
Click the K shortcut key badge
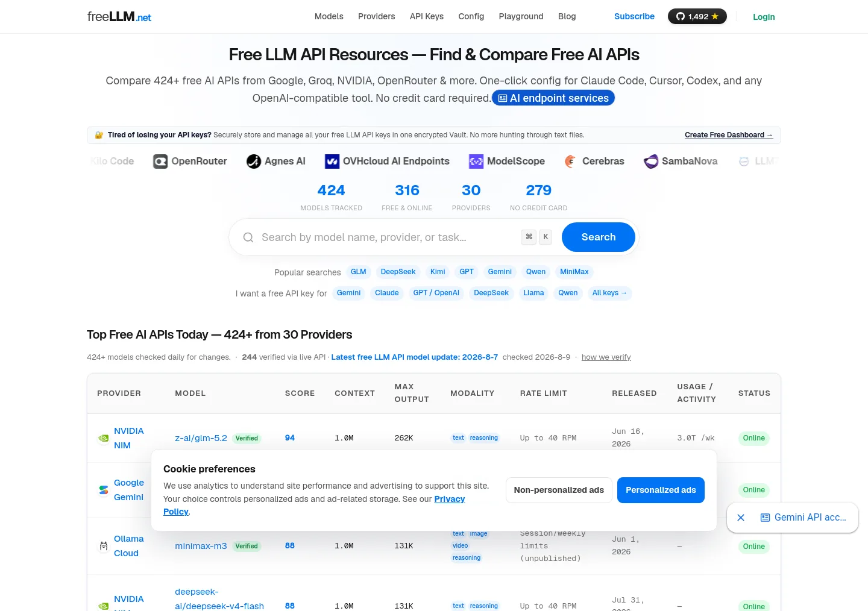point(546,237)
